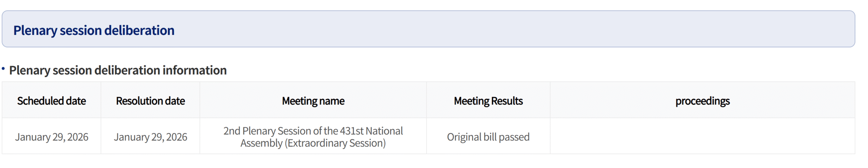
Task: Click the January 29, 2026 scheduled date cell
Action: pyautogui.click(x=52, y=137)
